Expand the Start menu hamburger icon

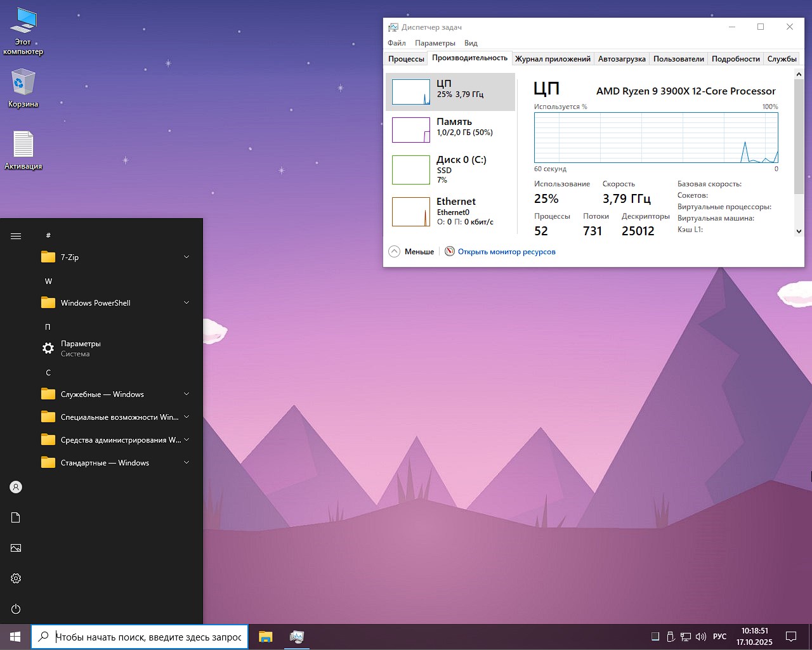click(15, 235)
